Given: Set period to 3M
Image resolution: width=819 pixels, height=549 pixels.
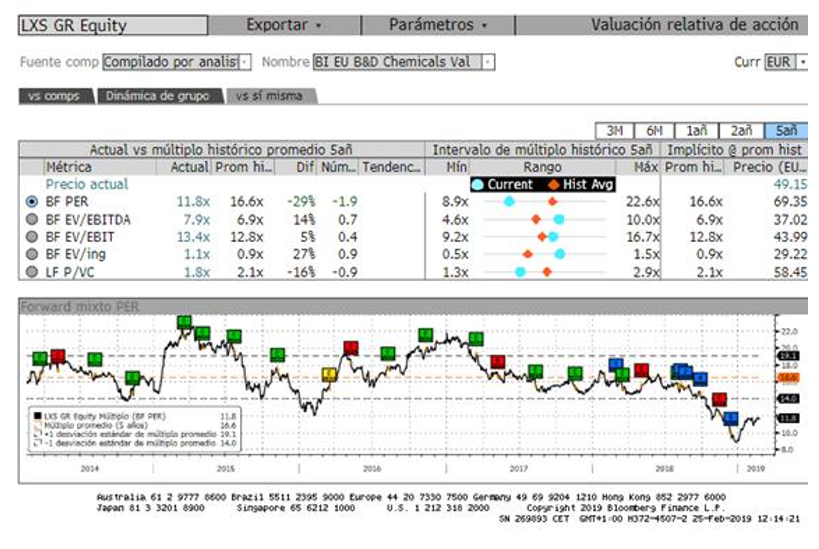Looking at the screenshot, I should coord(614,131).
